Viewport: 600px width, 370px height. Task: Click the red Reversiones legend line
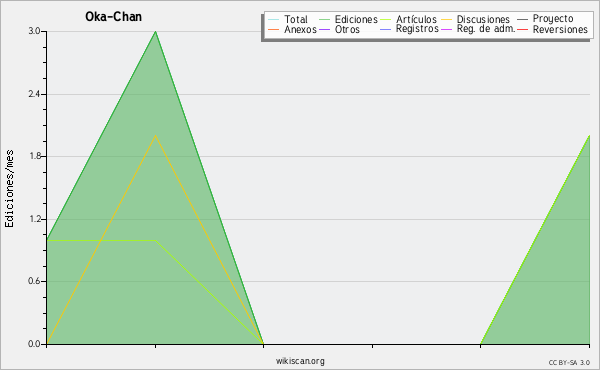(x=522, y=29)
